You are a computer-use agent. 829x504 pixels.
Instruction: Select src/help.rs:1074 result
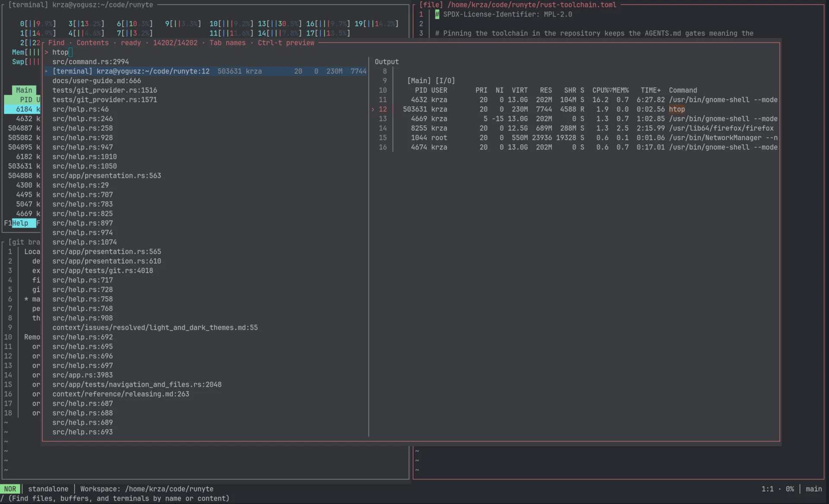click(85, 242)
